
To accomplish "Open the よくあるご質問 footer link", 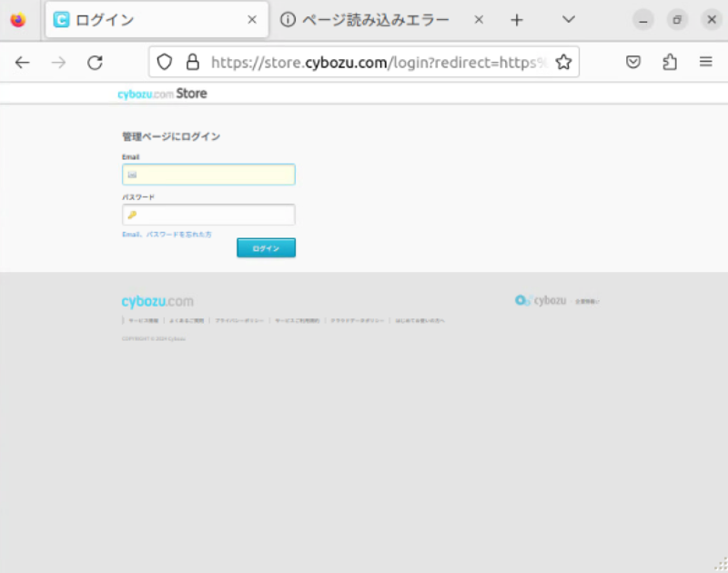I will [187, 320].
